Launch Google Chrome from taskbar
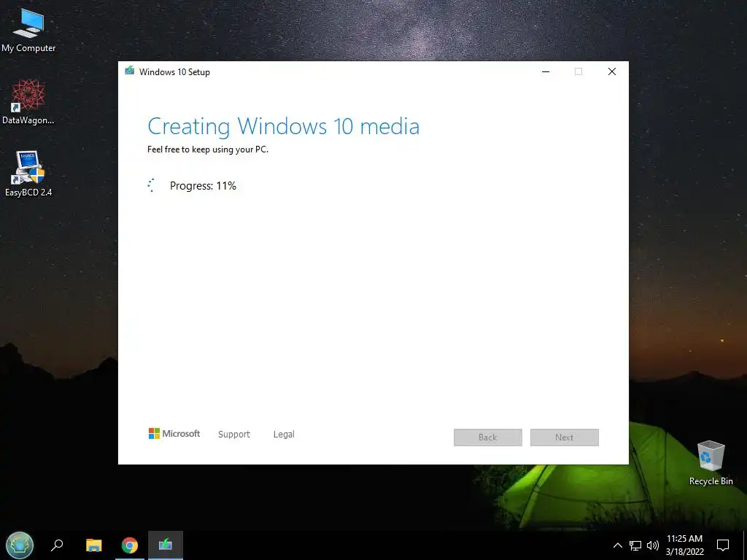 [x=130, y=545]
